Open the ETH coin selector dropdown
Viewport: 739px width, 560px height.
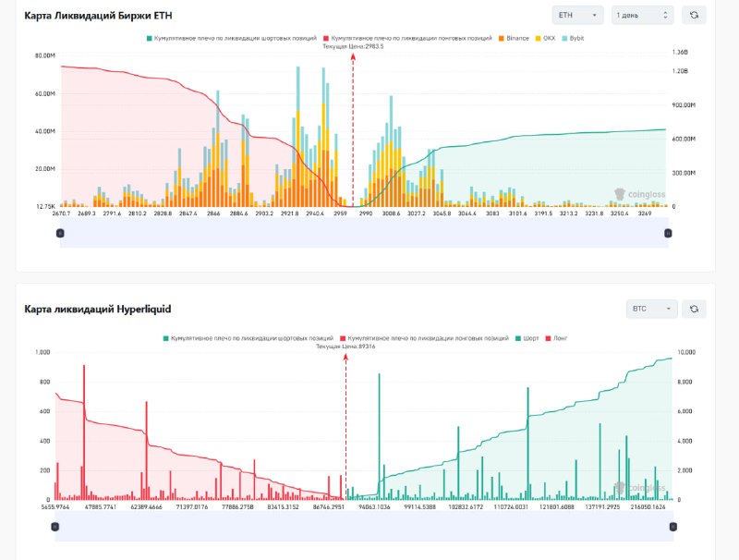coord(577,15)
